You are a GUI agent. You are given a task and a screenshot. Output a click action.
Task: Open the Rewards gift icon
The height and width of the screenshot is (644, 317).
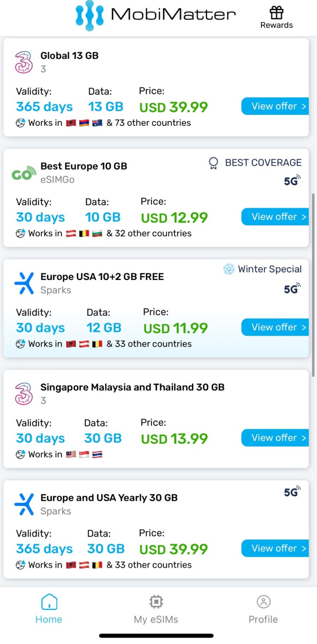276,13
